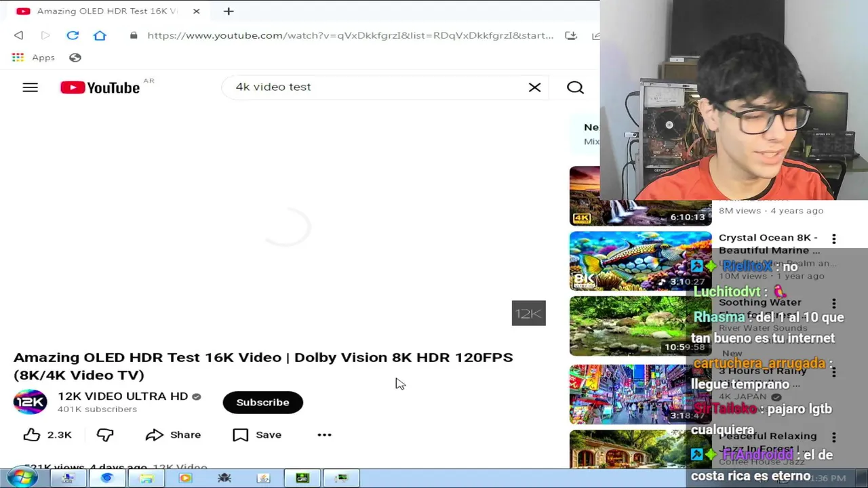
Task: Open options menu for Peaceful Relaxing video
Action: click(833, 437)
